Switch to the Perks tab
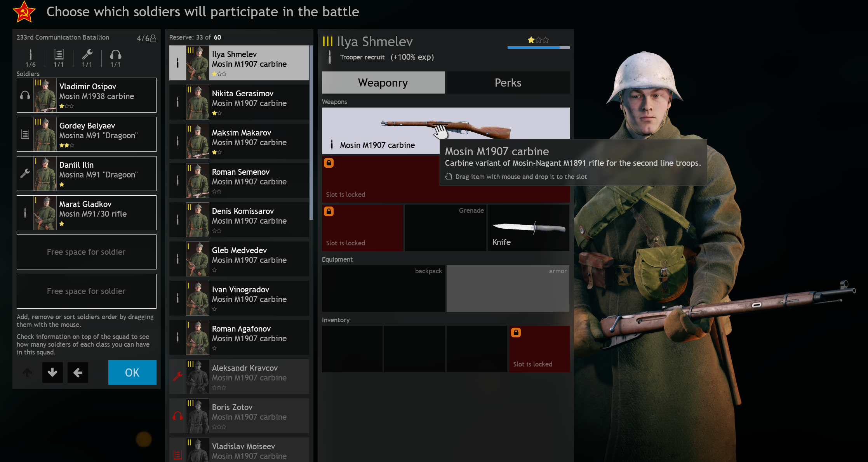 [508, 83]
